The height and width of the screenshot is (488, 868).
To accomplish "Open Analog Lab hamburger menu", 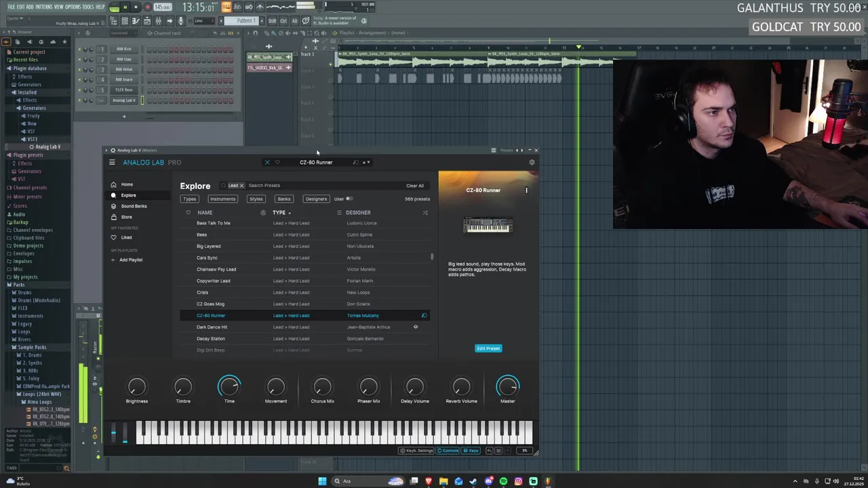I will (112, 162).
